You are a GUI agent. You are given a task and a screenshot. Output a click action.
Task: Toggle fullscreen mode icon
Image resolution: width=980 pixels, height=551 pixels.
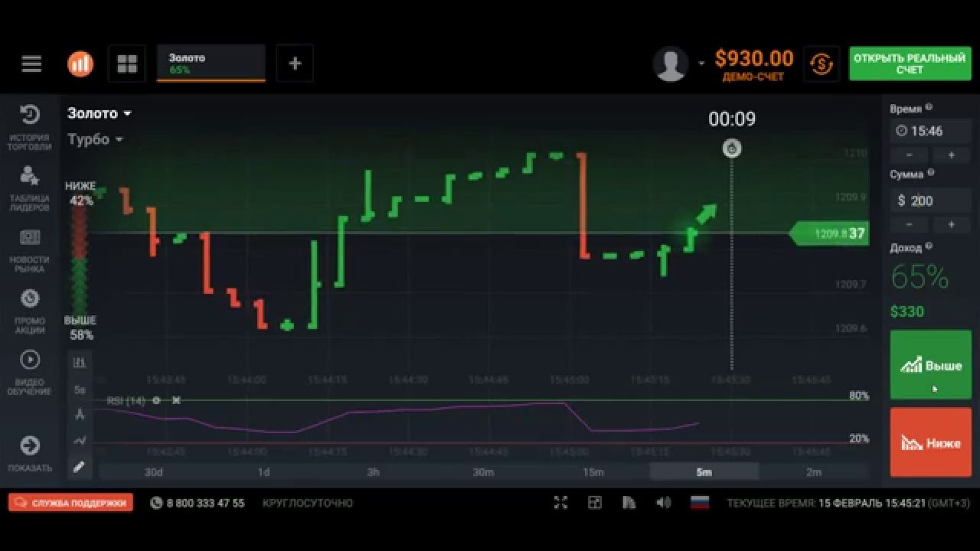point(560,503)
